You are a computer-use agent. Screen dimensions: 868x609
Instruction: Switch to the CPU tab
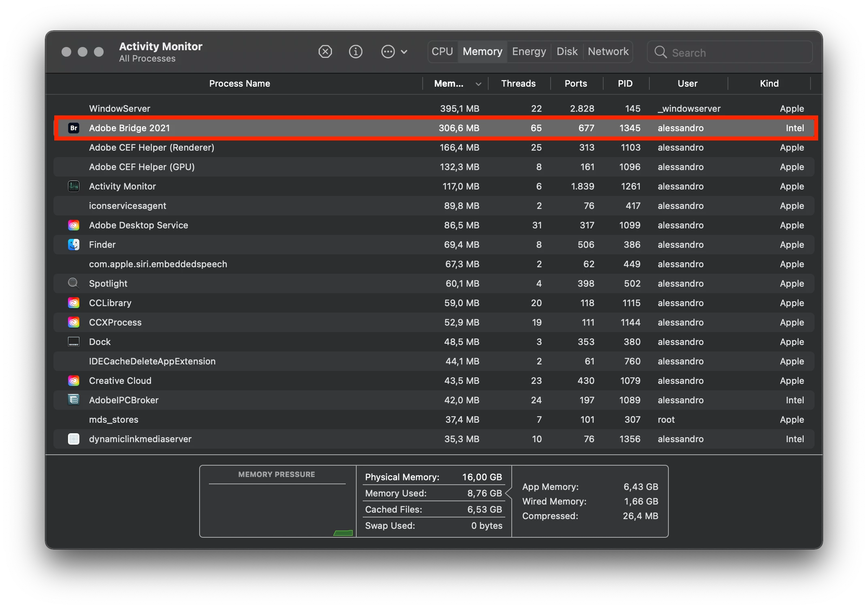pos(442,52)
